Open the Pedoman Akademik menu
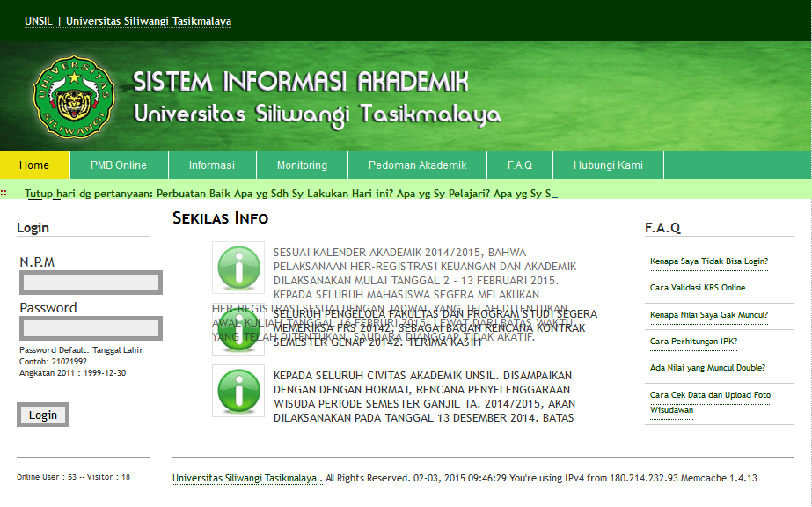The width and height of the screenshot is (812, 507). coord(417,165)
